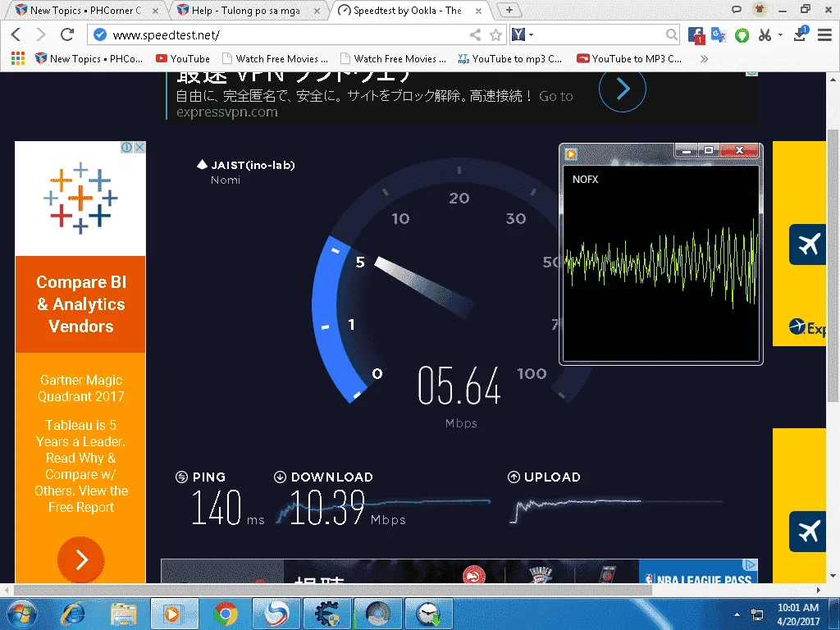This screenshot has width=840, height=630.
Task: Open the apps grid on bookmarks bar
Action: (18, 58)
